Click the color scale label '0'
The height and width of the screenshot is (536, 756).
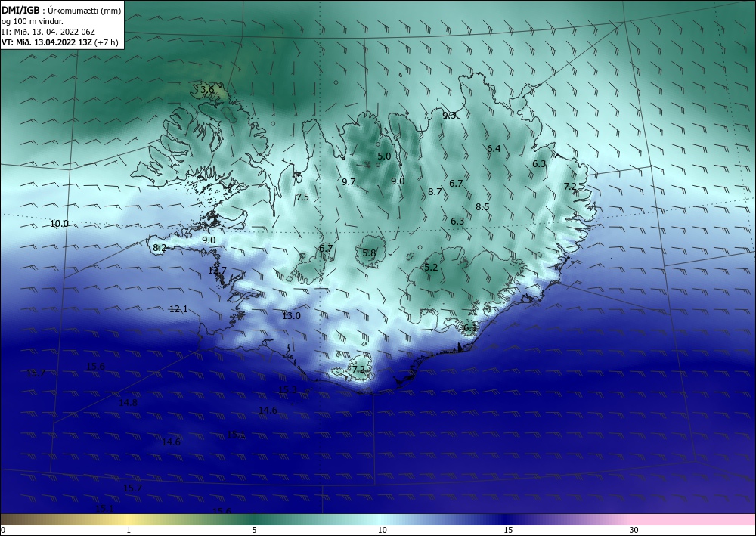pyautogui.click(x=3, y=530)
